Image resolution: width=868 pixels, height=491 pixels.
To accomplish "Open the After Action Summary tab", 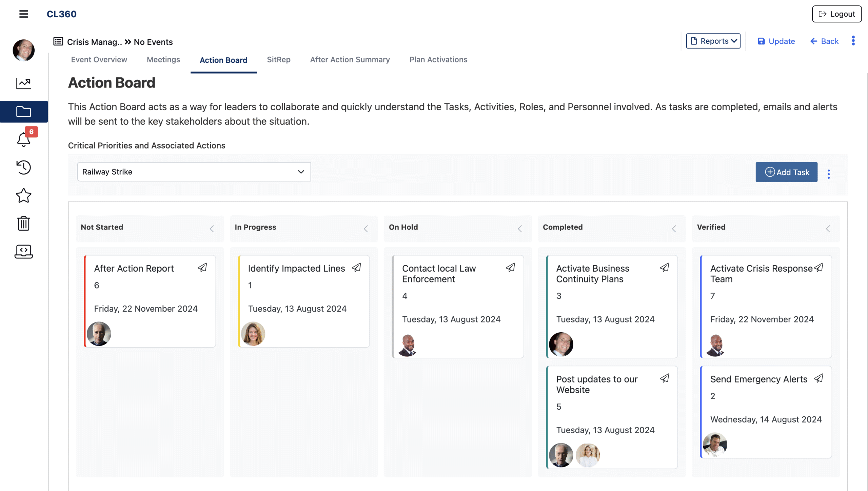I will click(350, 60).
